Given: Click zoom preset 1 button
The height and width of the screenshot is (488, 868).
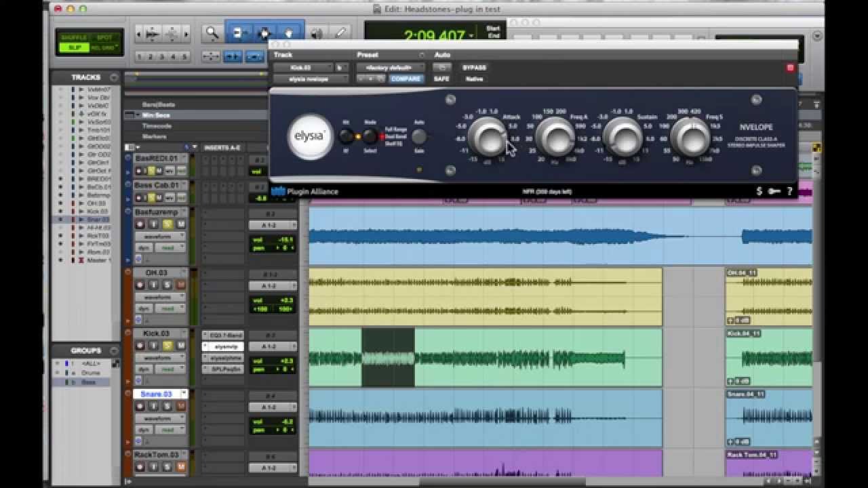Looking at the screenshot, I should point(140,57).
